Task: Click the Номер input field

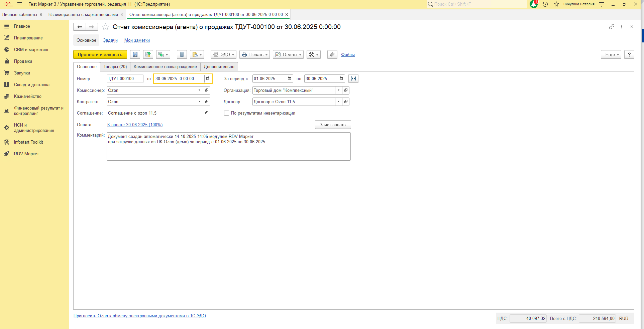Action: (125, 79)
